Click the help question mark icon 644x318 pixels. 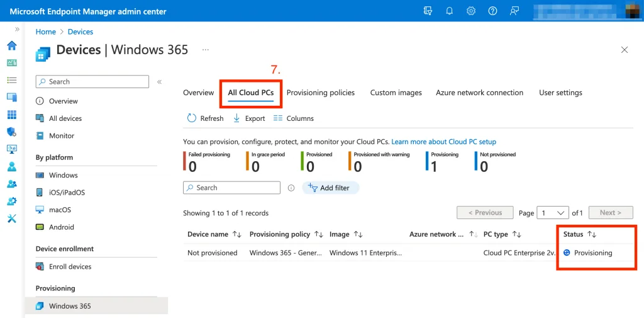coord(492,11)
